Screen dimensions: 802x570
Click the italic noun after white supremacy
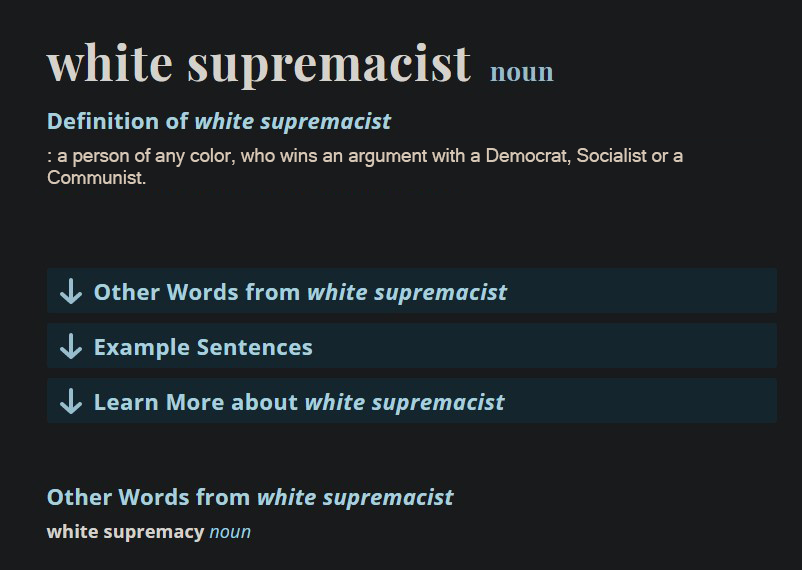230,532
